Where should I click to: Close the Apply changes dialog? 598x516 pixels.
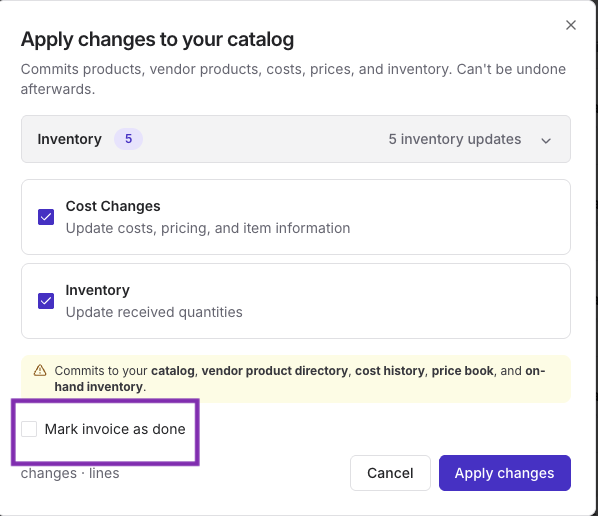coord(571,25)
